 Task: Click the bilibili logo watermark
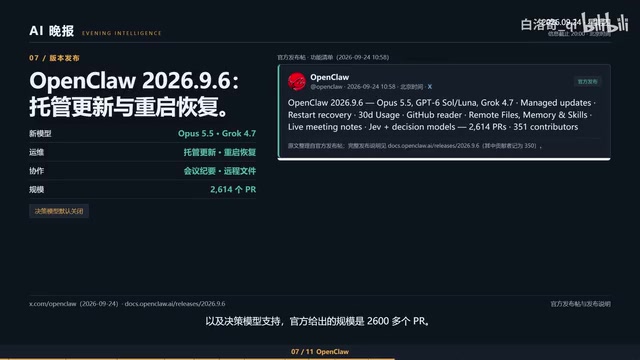point(606,23)
